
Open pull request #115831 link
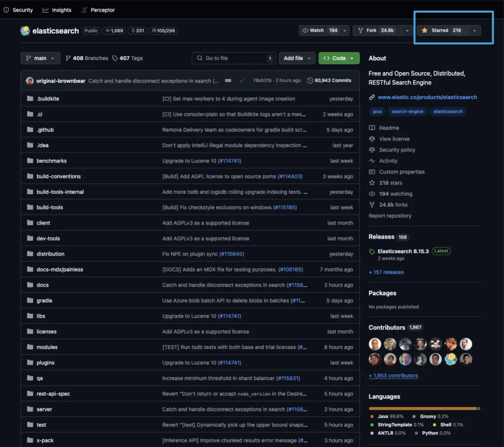pyautogui.click(x=288, y=378)
